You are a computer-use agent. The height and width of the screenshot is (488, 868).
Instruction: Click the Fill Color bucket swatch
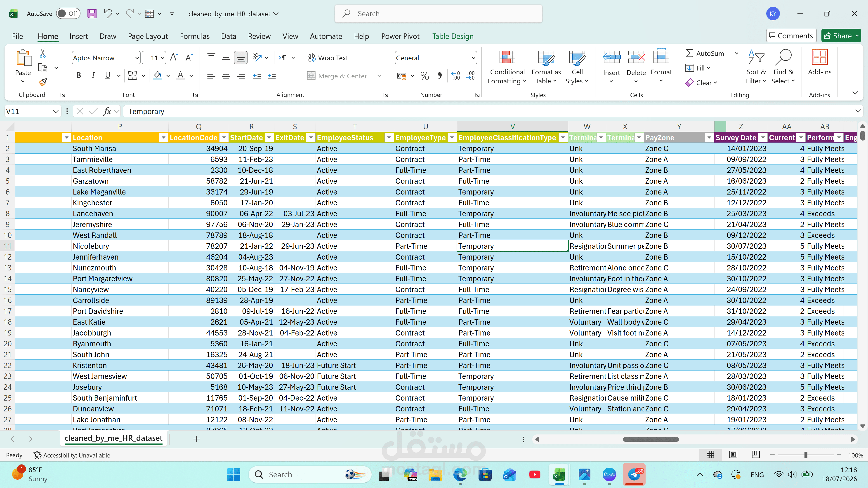pyautogui.click(x=157, y=75)
